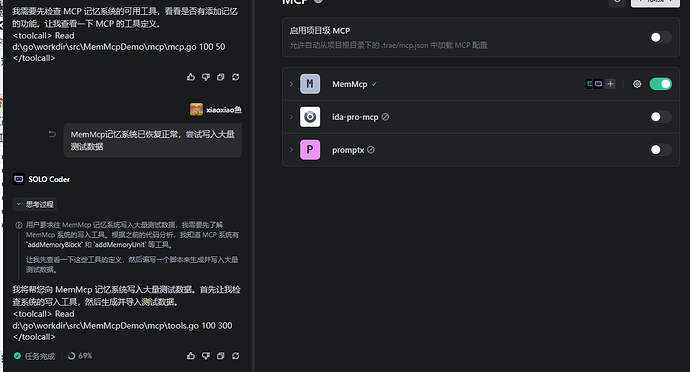
Task: Click the xiaoxiao鱼 username
Action: (224, 110)
